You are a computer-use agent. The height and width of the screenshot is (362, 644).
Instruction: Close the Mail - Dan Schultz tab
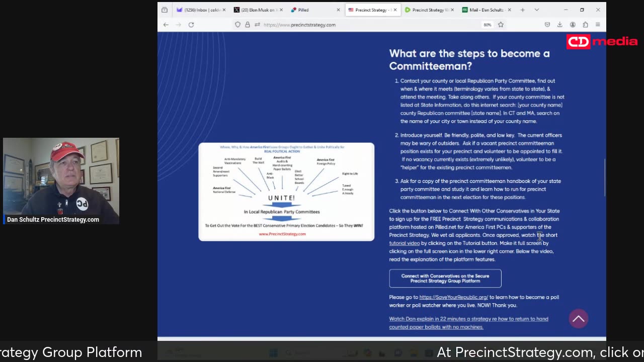509,10
